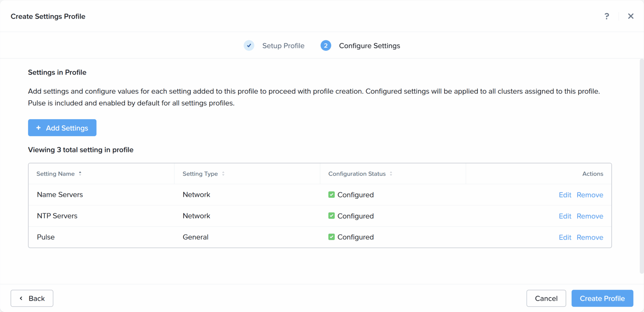Click the help question mark icon
Screen dimensions: 644x312
[607, 16]
